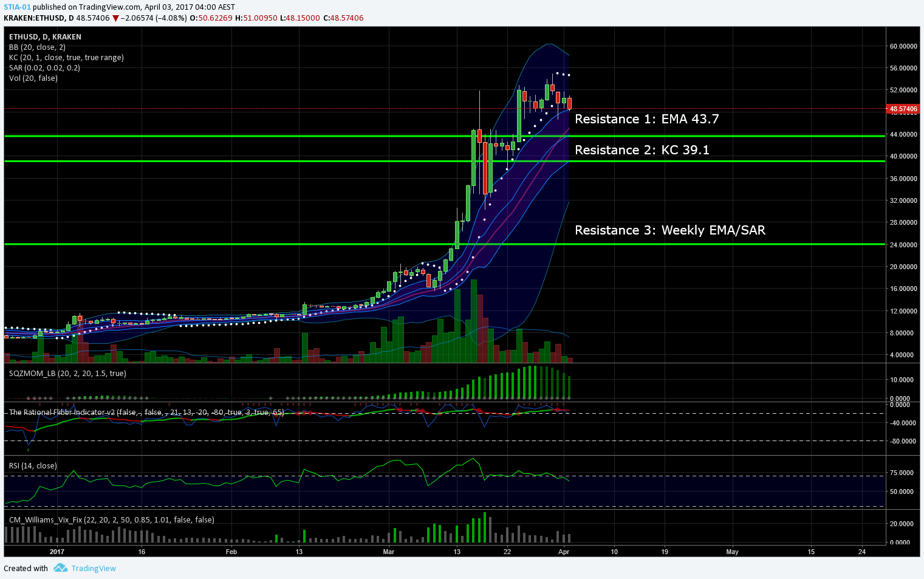
Task: Click the 4.00000 price axis label
Action: 902,355
